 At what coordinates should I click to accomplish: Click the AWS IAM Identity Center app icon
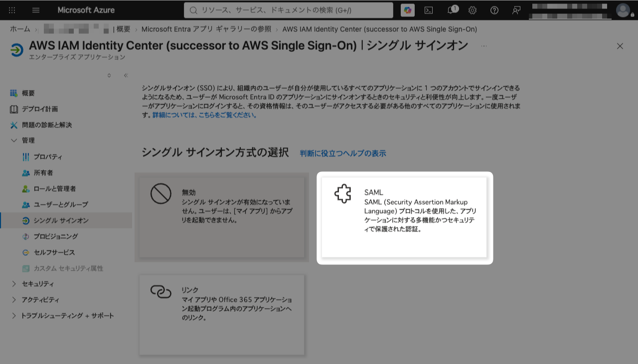[16, 50]
